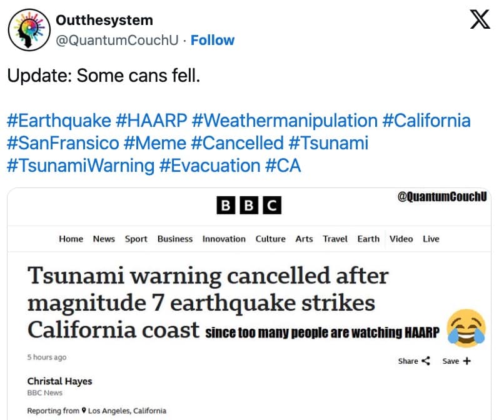
Task: Open the News section
Action: 104,239
